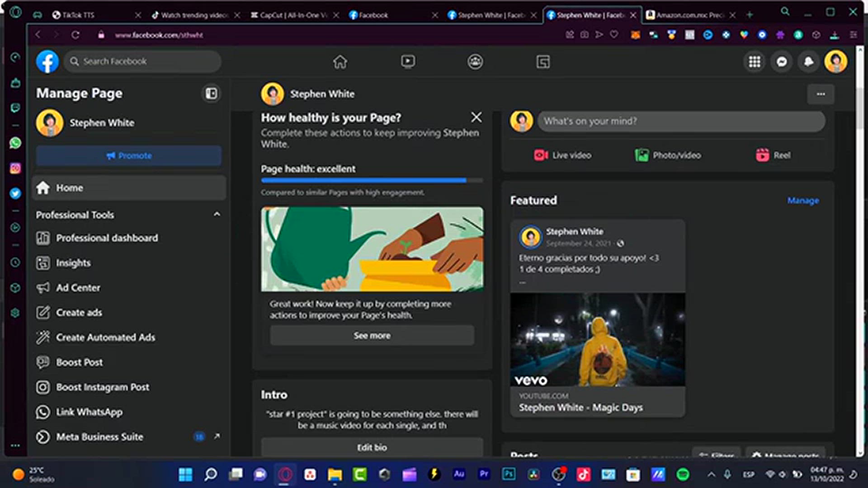868x488 pixels.
Task: Open the Watch video icon
Action: click(408, 61)
